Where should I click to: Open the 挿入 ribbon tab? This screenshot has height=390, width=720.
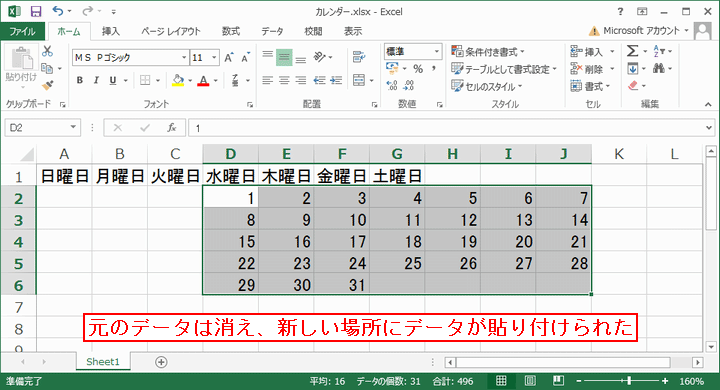tap(111, 31)
